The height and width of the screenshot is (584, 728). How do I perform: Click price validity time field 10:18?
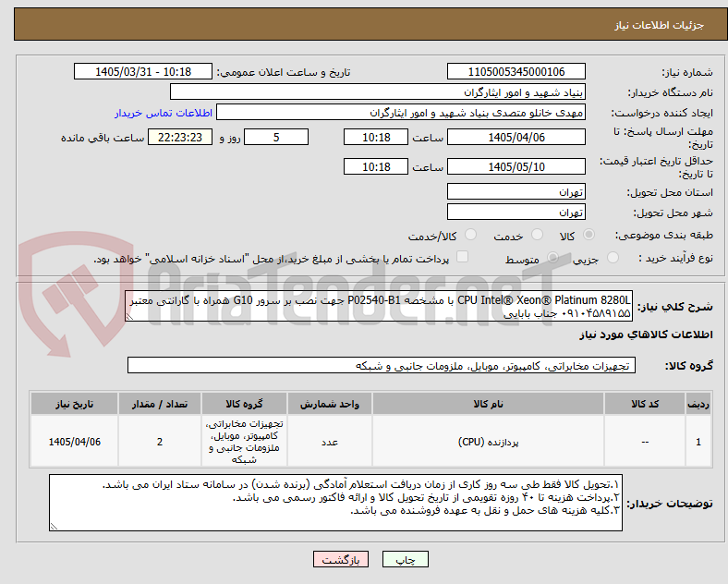point(376,166)
